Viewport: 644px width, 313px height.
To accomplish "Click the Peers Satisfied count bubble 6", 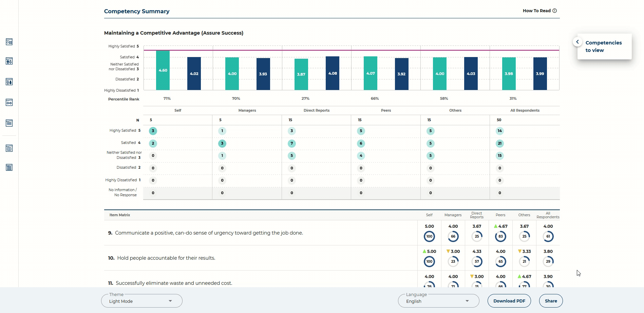I will tap(361, 143).
